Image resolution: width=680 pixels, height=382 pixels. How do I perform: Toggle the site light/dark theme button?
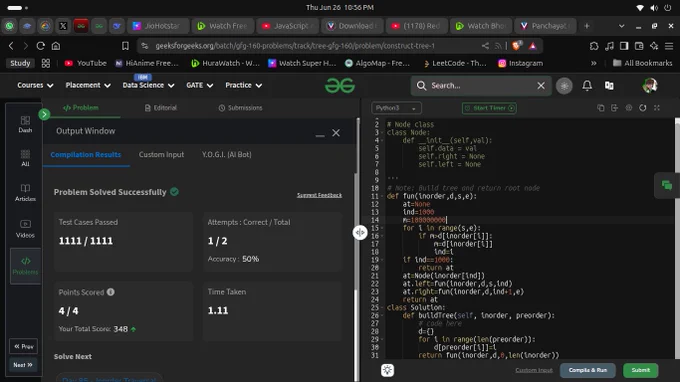(x=564, y=85)
